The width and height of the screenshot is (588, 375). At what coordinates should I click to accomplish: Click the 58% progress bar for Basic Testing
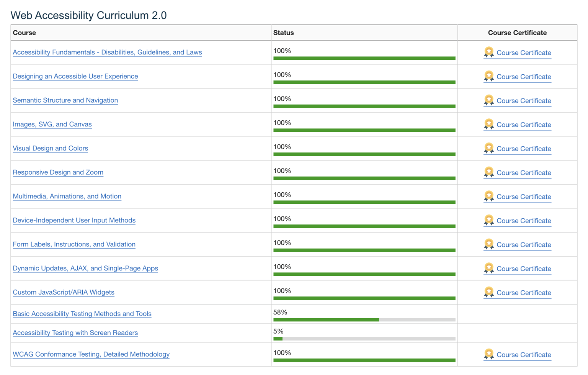364,319
